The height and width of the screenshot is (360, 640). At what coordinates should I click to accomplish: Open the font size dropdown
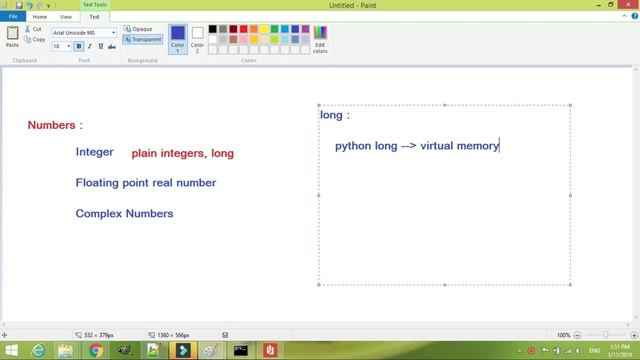point(68,46)
